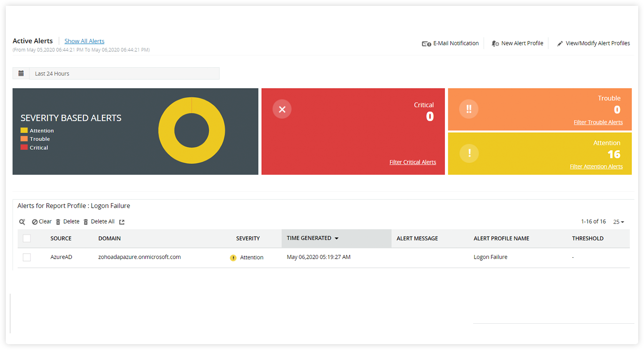Image resolution: width=644 pixels, height=350 pixels.
Task: Tick the select-all checkbox in table header
Action: coord(27,238)
